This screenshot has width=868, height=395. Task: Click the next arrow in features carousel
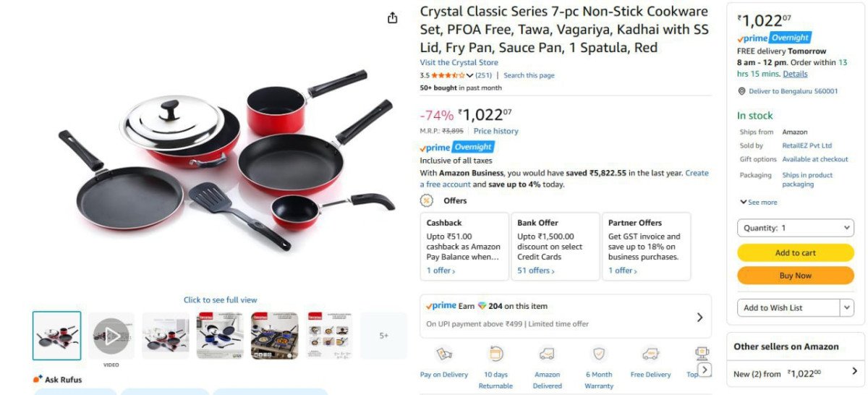[704, 370]
